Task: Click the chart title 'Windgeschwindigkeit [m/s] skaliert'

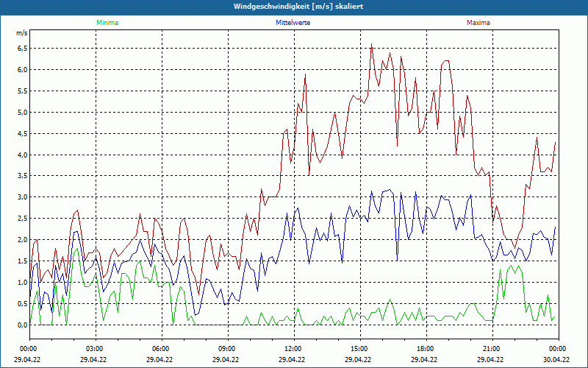Action: pyautogui.click(x=298, y=7)
